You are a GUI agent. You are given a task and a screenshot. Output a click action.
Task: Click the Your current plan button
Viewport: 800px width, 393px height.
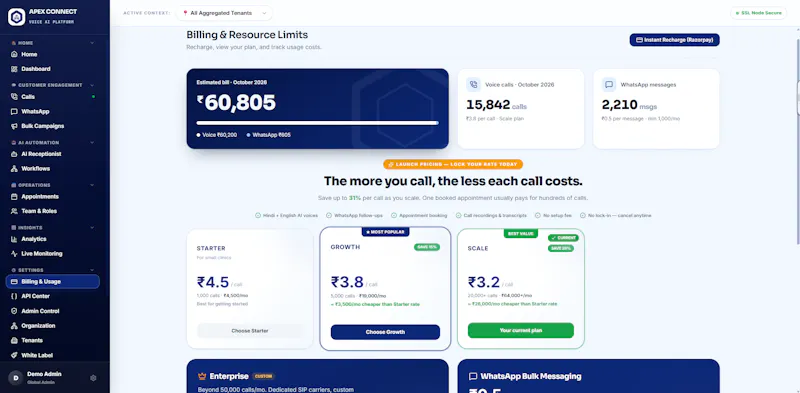[521, 330]
